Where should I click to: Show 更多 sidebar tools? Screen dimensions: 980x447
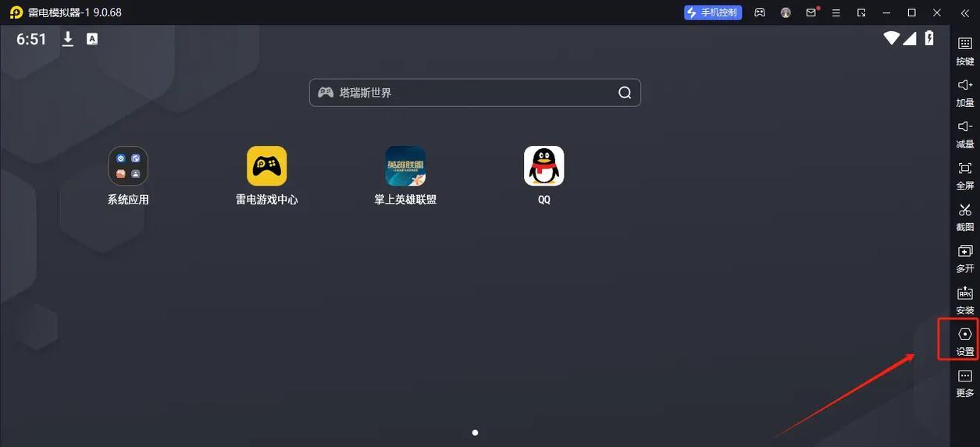(x=965, y=382)
